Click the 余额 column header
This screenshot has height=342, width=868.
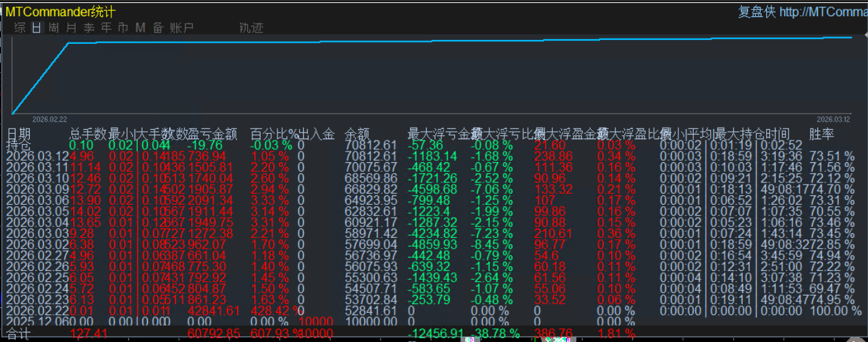pos(357,134)
